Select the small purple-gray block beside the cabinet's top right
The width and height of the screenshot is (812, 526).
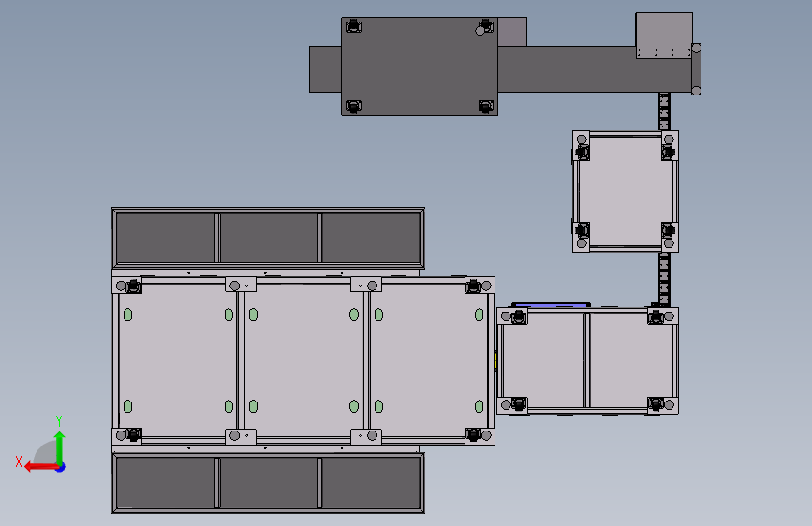[512, 32]
